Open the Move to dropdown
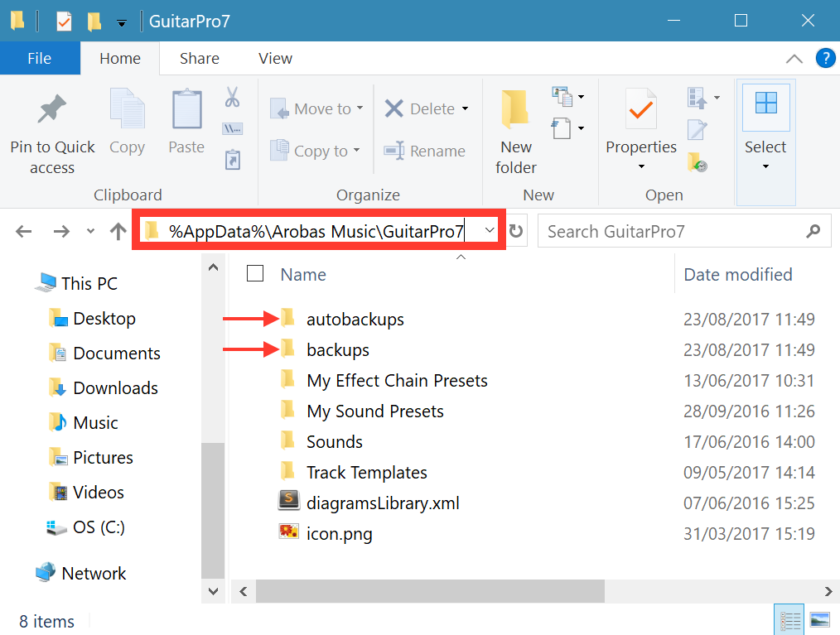The height and width of the screenshot is (635, 840). tap(318, 108)
